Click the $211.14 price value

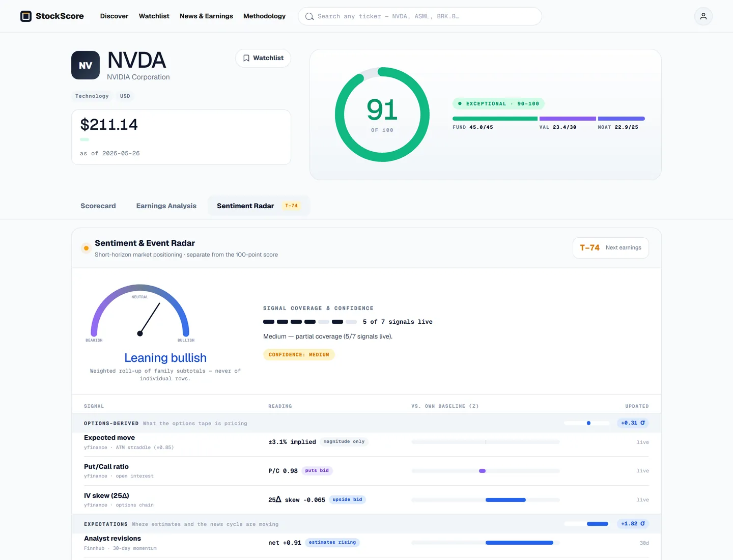(x=109, y=125)
